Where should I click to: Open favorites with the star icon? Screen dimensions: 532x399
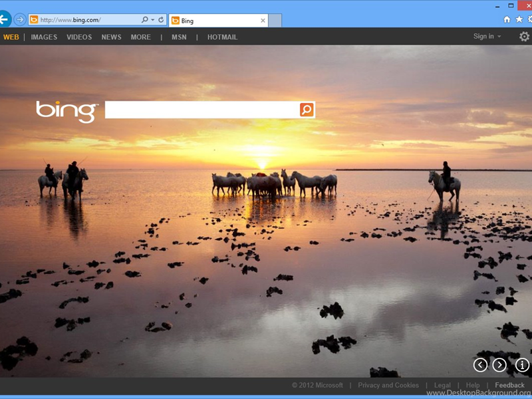[519, 20]
